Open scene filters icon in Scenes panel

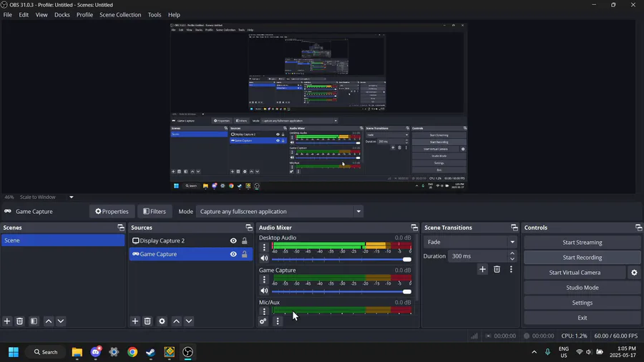click(34, 321)
